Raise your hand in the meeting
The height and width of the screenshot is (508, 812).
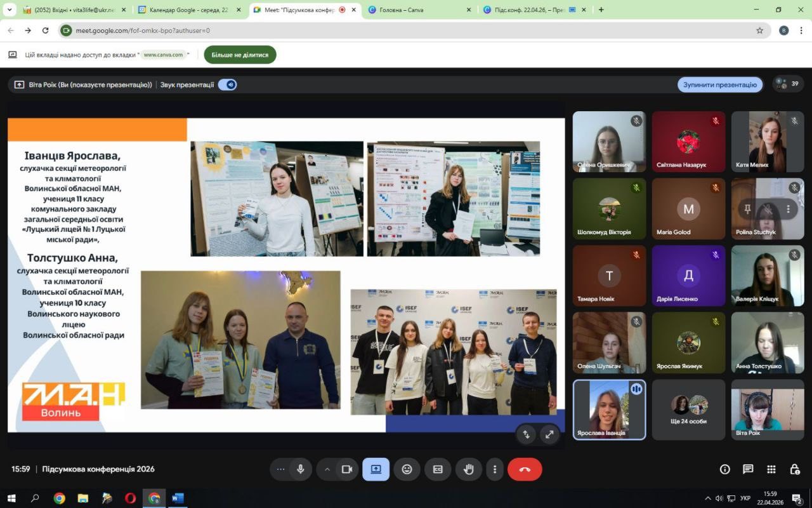point(469,469)
